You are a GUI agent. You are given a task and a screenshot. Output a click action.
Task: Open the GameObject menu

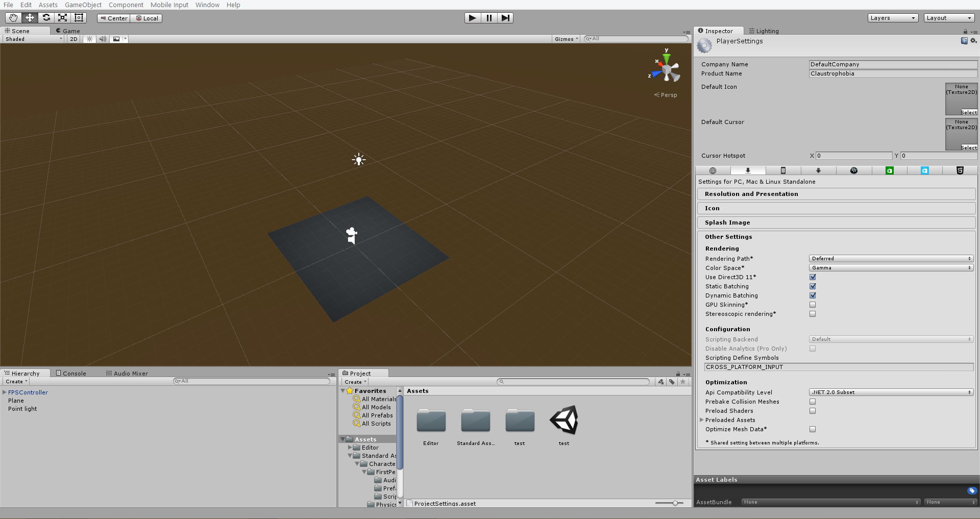click(83, 5)
